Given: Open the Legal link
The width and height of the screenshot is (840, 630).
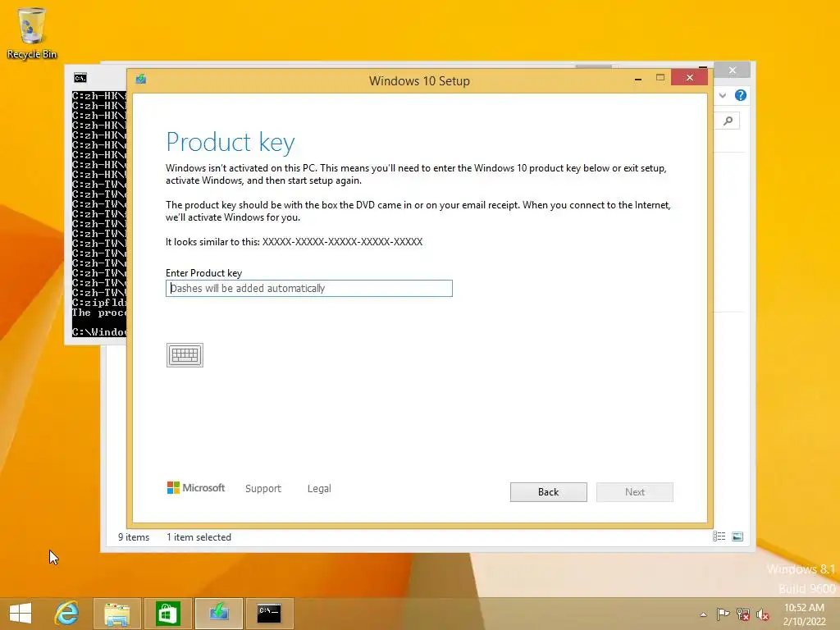Looking at the screenshot, I should (319, 489).
